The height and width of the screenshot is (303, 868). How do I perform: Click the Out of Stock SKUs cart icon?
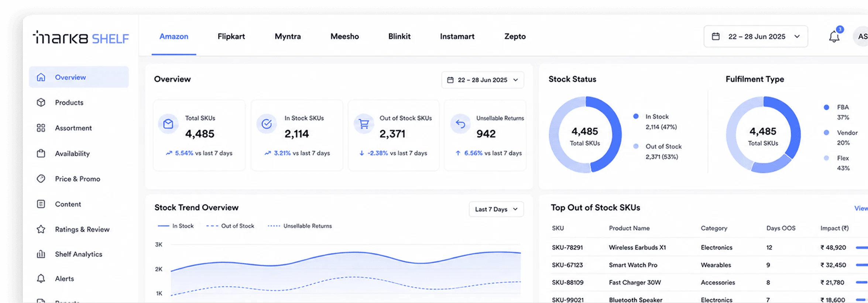pyautogui.click(x=364, y=124)
